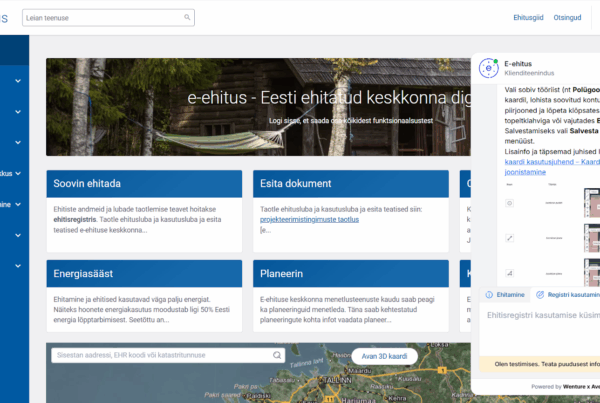Open the Otsingud link in header
This screenshot has height=403, width=600.
567,18
